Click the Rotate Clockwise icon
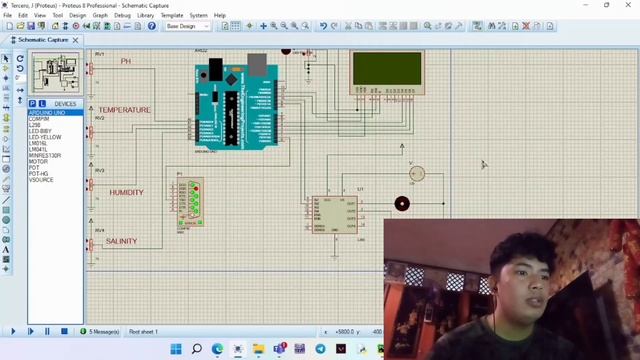640x360 pixels. coord(20,59)
